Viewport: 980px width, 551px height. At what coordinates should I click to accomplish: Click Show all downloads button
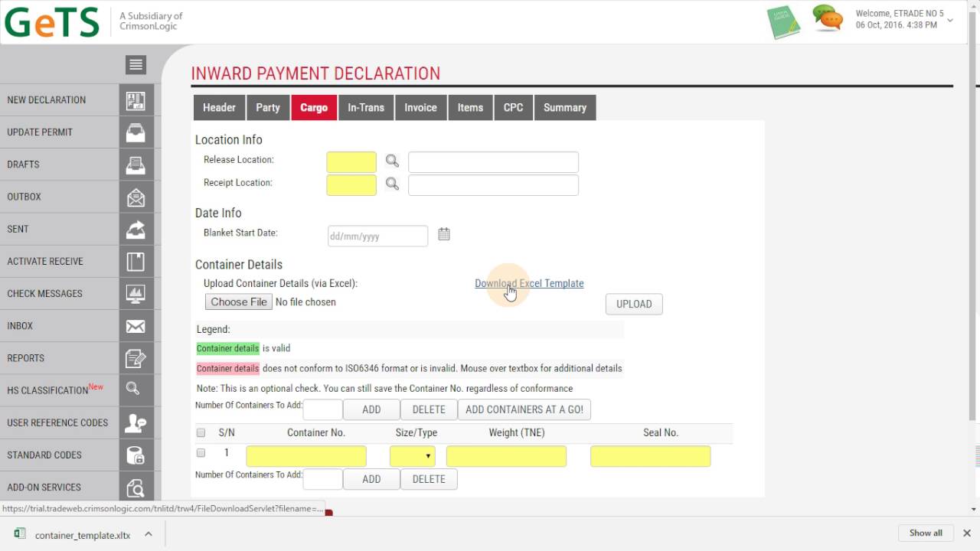pos(926,533)
